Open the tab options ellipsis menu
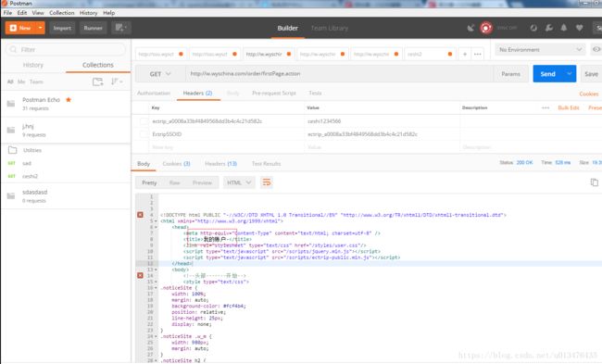602x364 pixels. (478, 54)
